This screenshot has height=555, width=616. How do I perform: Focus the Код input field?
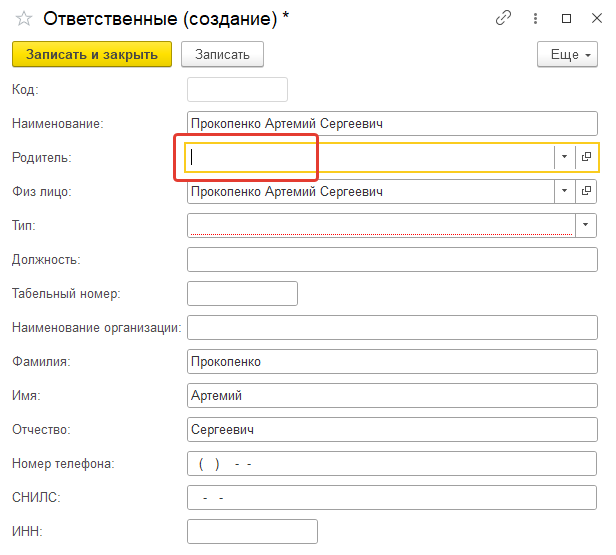pyautogui.click(x=237, y=90)
